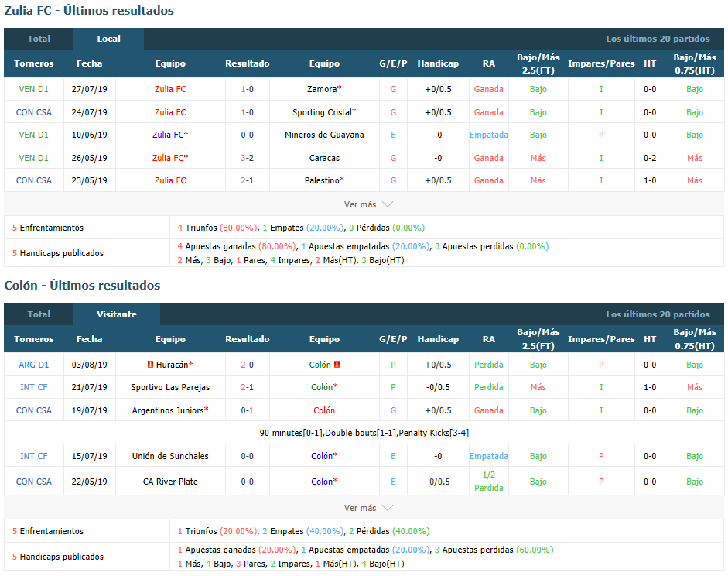Click 'Impares/Pares' header in Colón table
728x576 pixels.
[601, 339]
